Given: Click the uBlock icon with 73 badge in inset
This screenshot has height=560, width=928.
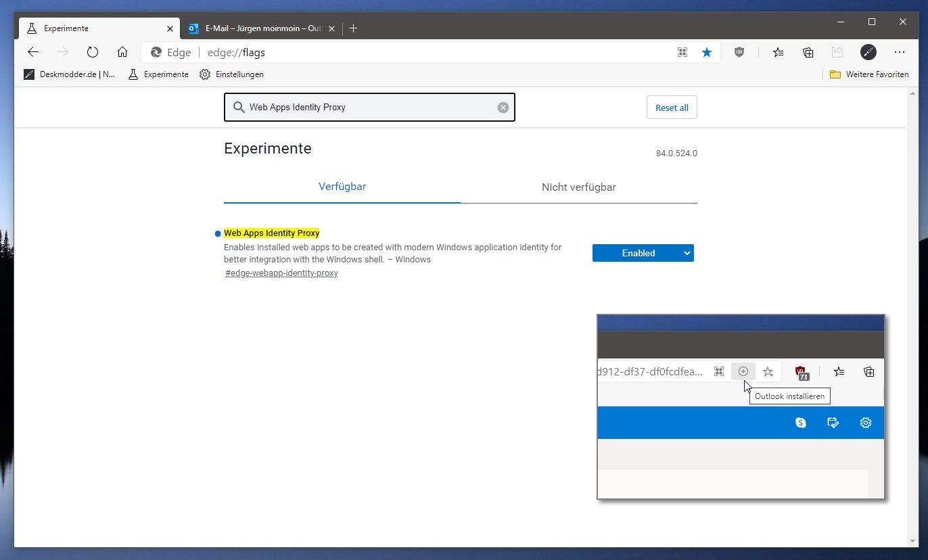Looking at the screenshot, I should 802,372.
